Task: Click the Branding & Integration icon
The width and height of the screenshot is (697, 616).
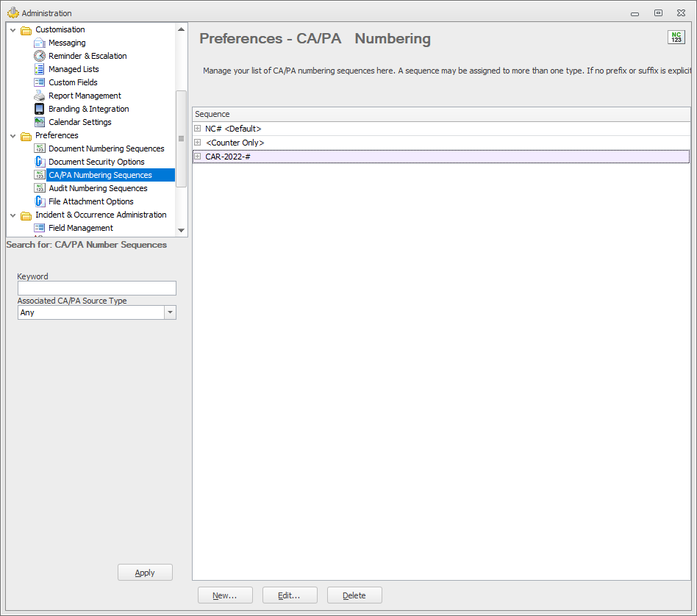Action: click(x=40, y=109)
